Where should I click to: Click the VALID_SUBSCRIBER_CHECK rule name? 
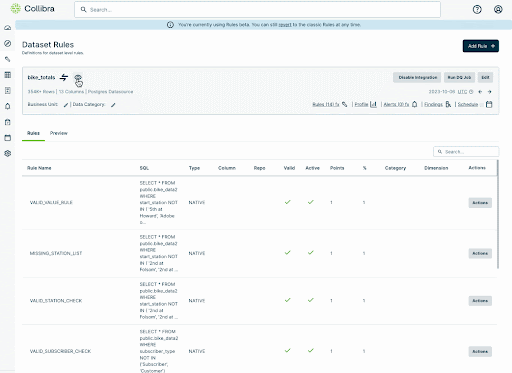tap(60, 351)
